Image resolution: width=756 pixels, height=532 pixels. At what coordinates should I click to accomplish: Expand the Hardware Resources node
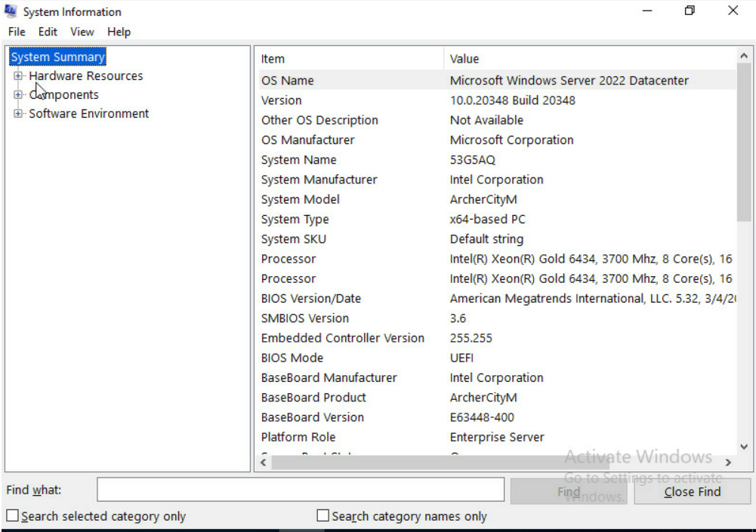(x=18, y=75)
